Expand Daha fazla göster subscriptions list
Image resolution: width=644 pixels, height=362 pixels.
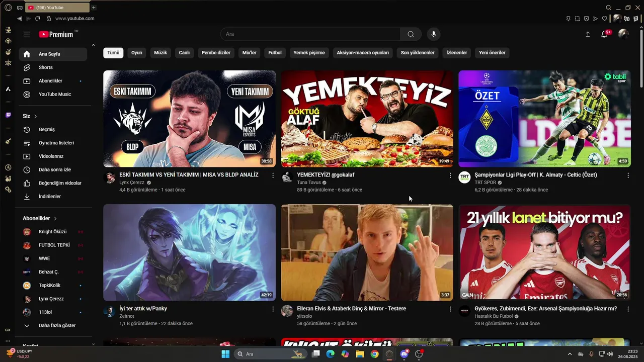point(53,325)
